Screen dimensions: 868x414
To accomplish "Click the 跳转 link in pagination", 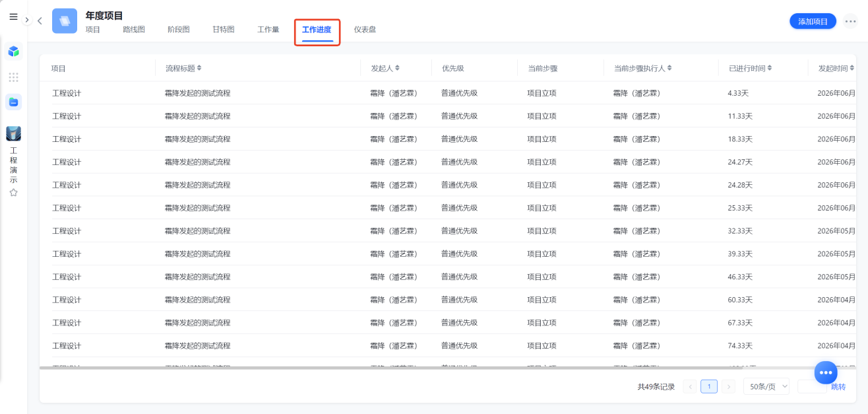I will tap(838, 387).
